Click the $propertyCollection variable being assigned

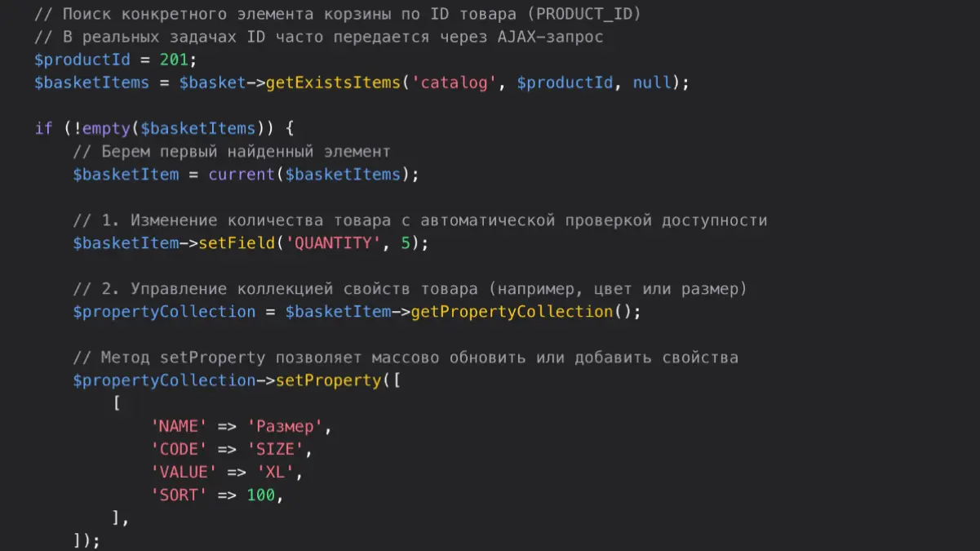(164, 312)
